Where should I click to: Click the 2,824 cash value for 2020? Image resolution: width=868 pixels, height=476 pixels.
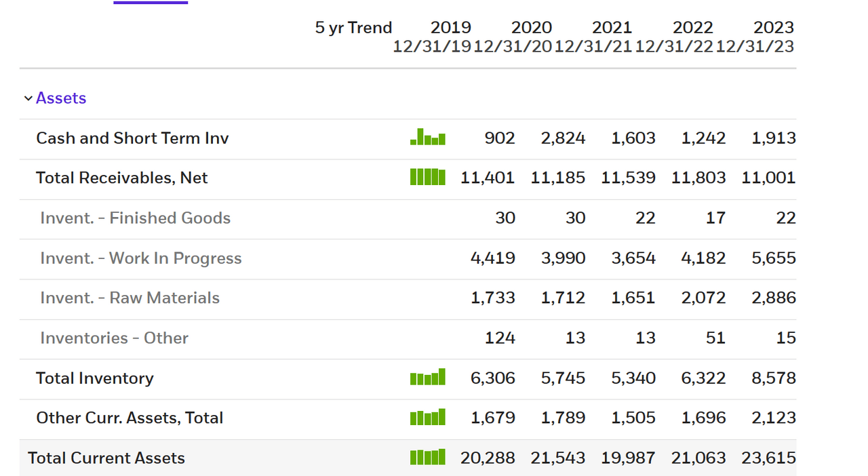point(563,138)
